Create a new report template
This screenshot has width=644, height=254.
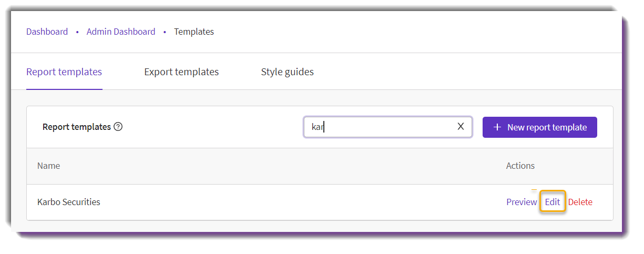(x=540, y=127)
